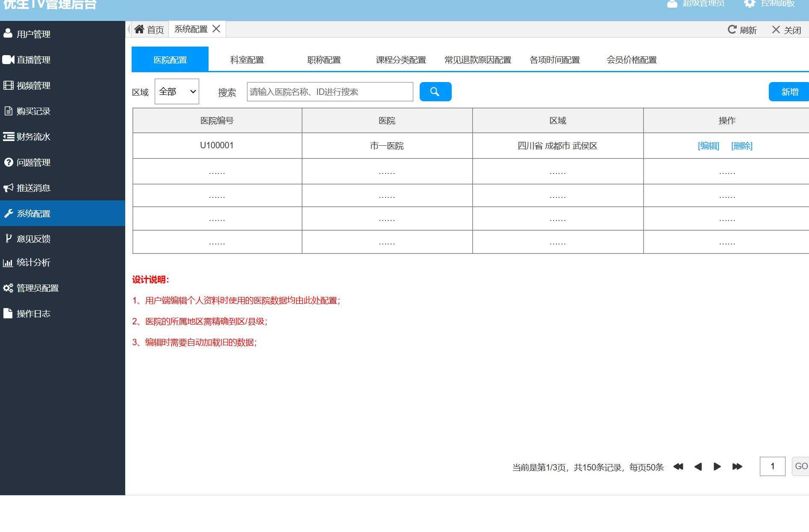Expand the 区域 dropdown
Image resolution: width=809 pixels, height=532 pixels.
coord(177,91)
